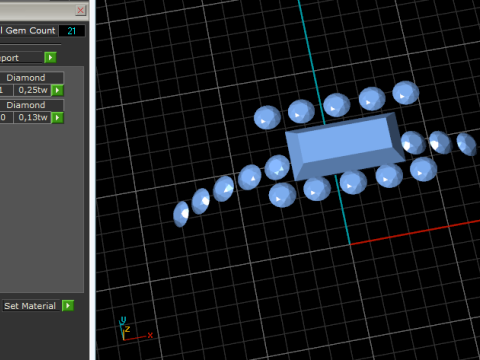Click the green arrow next to Set Material

tap(68, 306)
